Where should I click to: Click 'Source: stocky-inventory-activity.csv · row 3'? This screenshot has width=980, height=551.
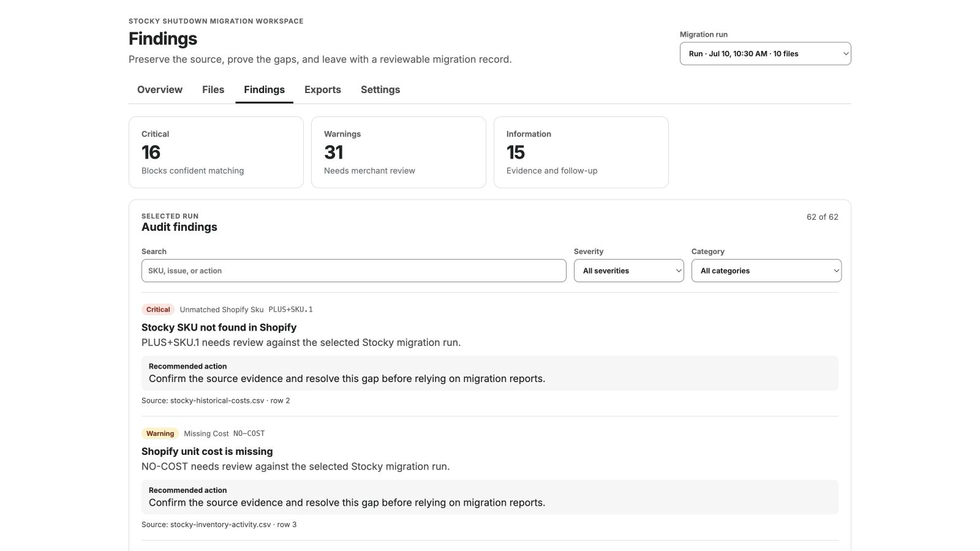click(x=219, y=525)
